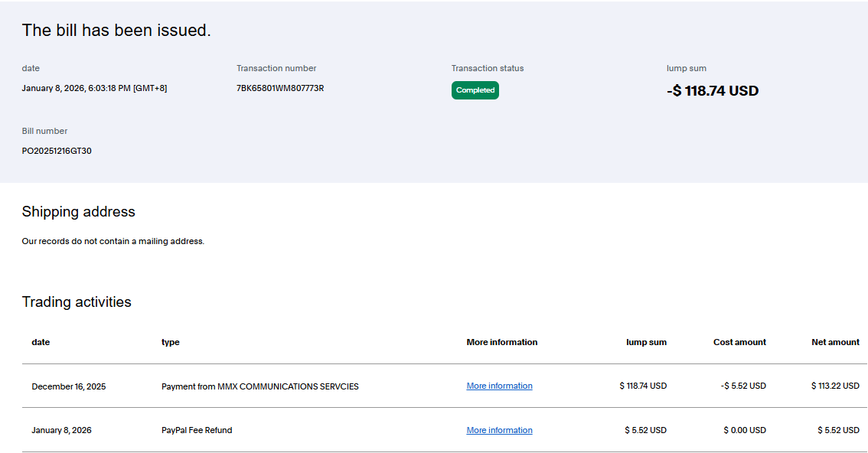Click the Shipping address heading

coord(78,212)
